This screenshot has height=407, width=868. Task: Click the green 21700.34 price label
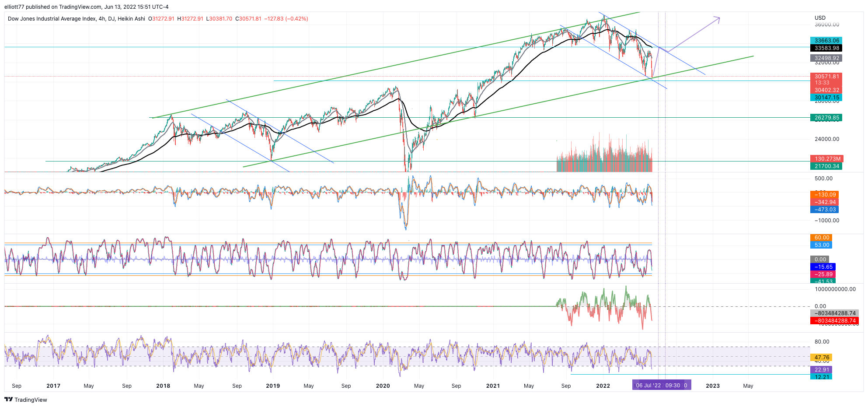(x=826, y=166)
